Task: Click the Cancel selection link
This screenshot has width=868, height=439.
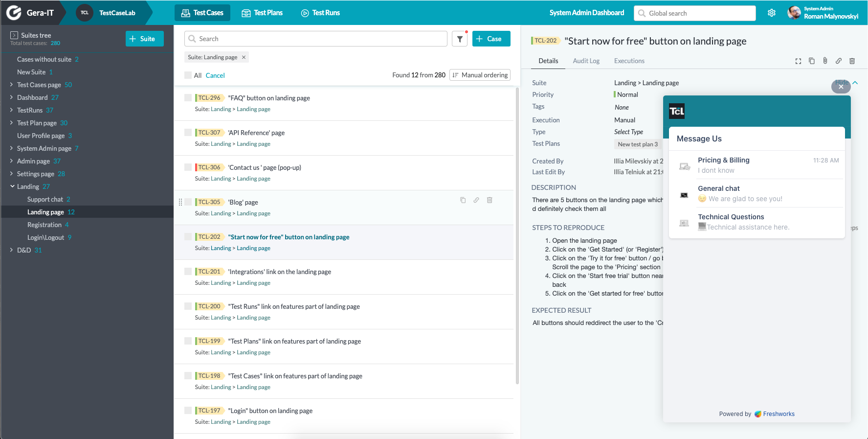Action: 215,76
